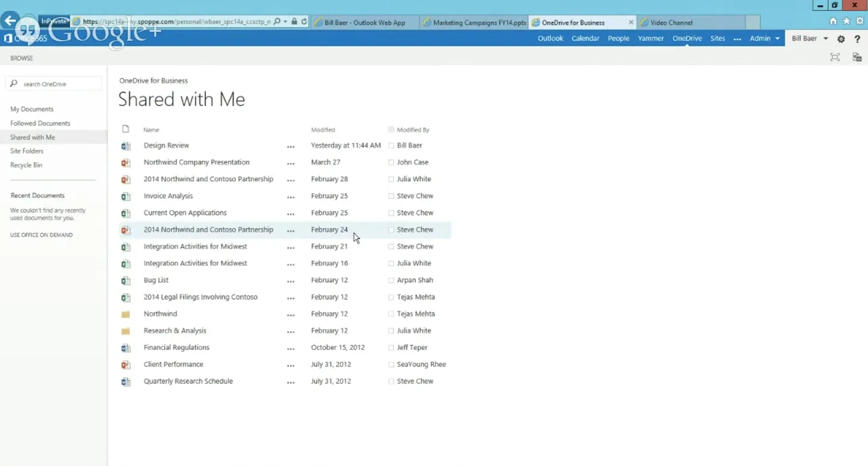Tick checkbox next to Steve Chew, Invoice Analysis
868x466 pixels.
coord(391,196)
